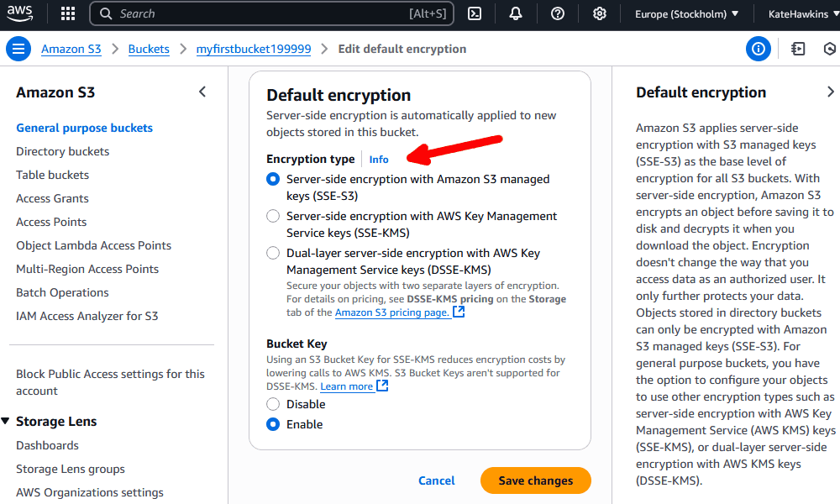Open the notifications bell
Image resolution: width=840 pixels, height=504 pixels.
[x=516, y=14]
